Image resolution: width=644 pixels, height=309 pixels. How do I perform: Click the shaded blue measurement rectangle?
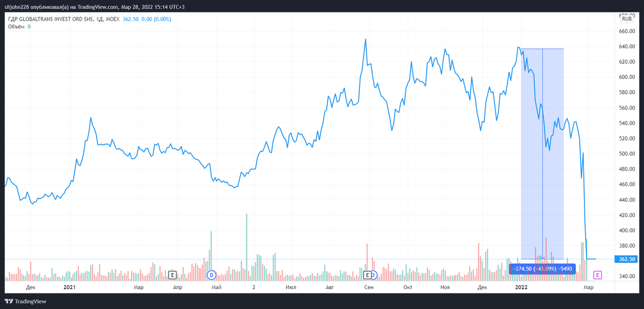[x=542, y=154]
